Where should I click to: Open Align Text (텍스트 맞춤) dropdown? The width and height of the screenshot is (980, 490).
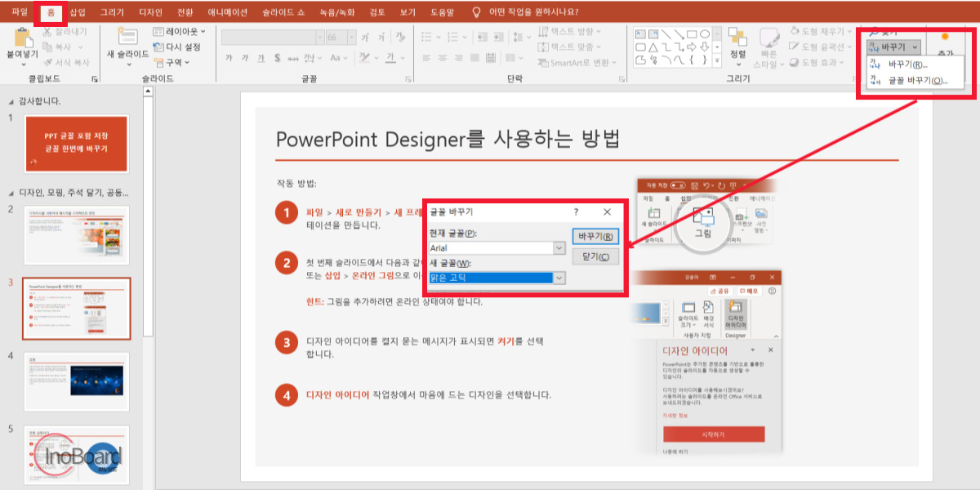570,47
